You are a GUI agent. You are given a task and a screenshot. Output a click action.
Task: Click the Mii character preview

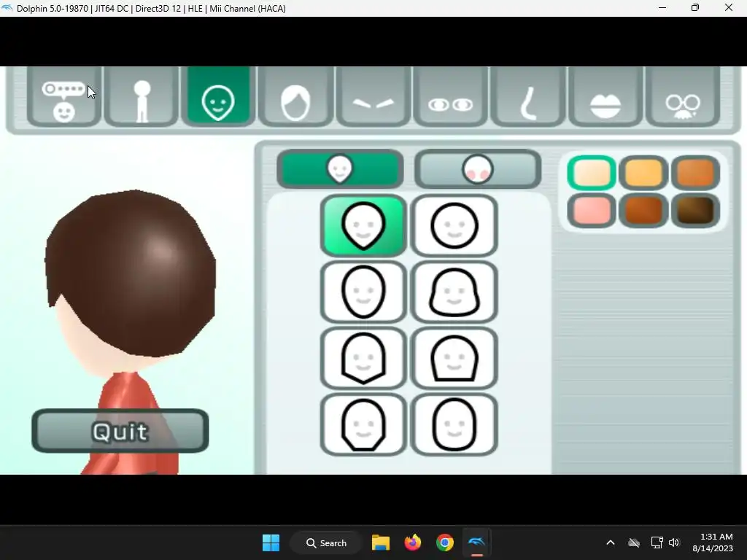[130, 305]
